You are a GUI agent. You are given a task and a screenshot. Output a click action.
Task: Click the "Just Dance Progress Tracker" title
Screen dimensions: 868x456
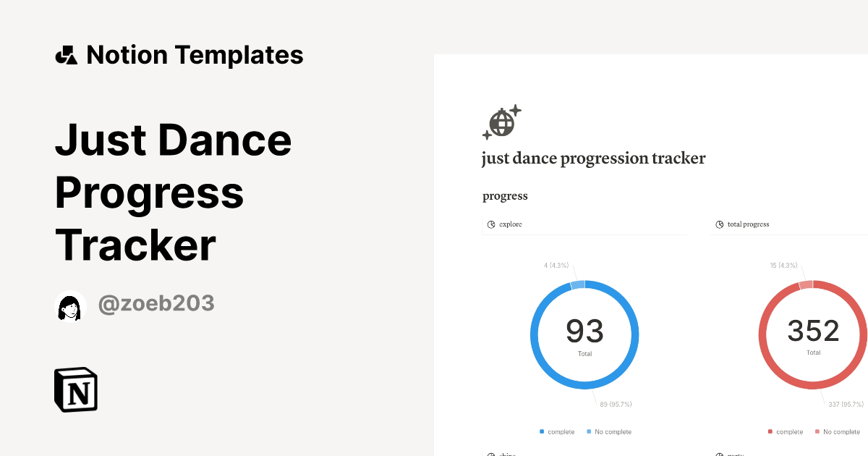pyautogui.click(x=174, y=193)
